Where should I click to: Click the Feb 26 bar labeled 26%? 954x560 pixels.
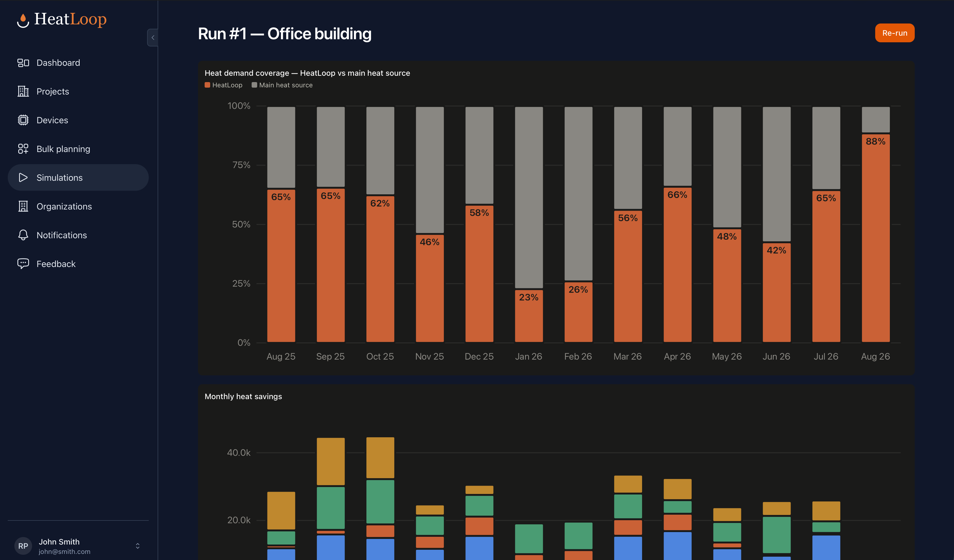click(578, 312)
